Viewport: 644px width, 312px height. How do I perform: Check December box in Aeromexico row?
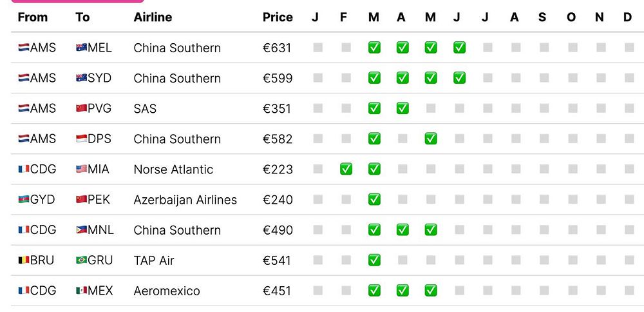click(x=629, y=291)
